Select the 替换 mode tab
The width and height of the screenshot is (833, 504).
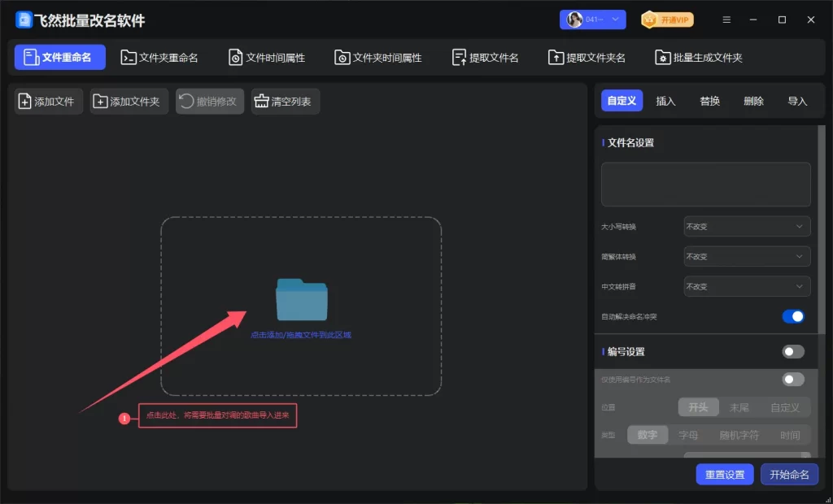tap(709, 101)
